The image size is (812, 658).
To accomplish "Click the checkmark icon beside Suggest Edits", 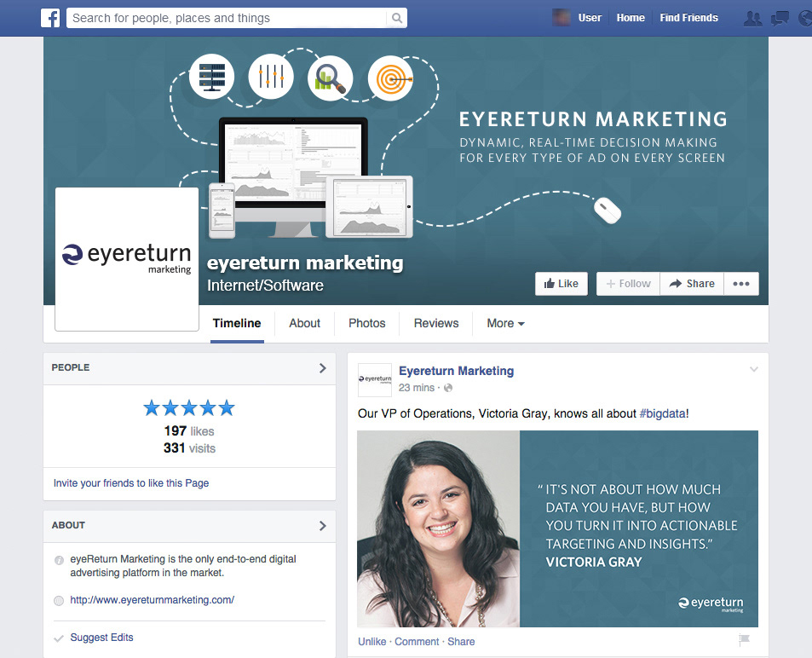I will (59, 638).
